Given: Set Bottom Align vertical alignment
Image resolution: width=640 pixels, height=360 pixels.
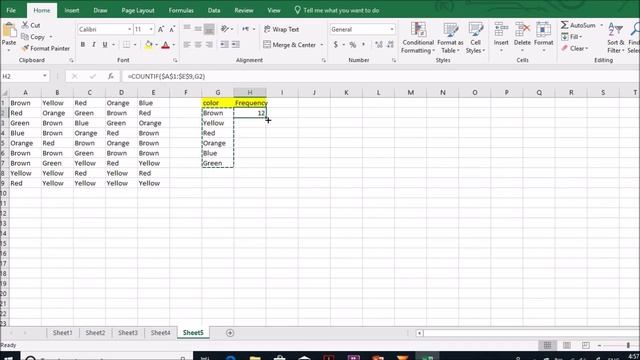Looking at the screenshot, I should (209, 29).
